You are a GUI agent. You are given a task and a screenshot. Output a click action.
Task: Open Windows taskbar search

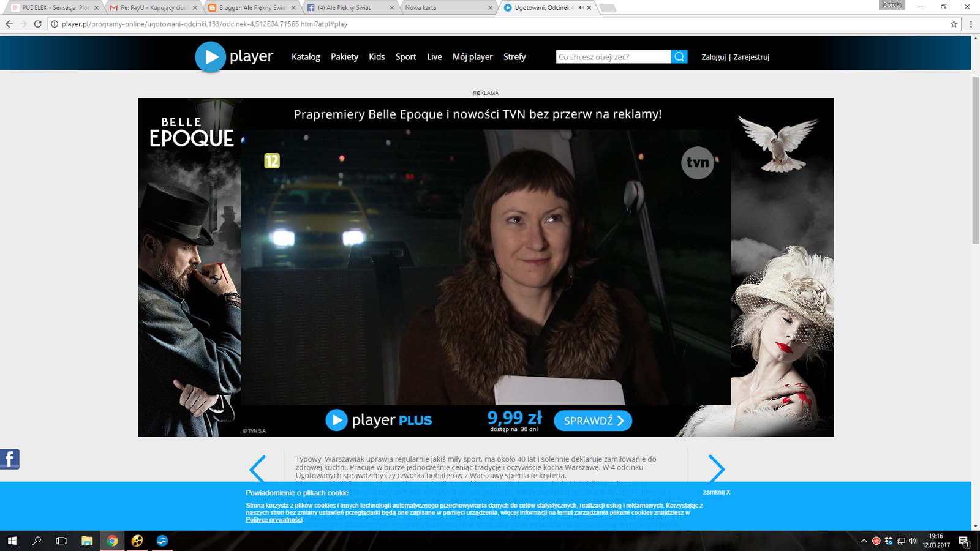click(37, 541)
